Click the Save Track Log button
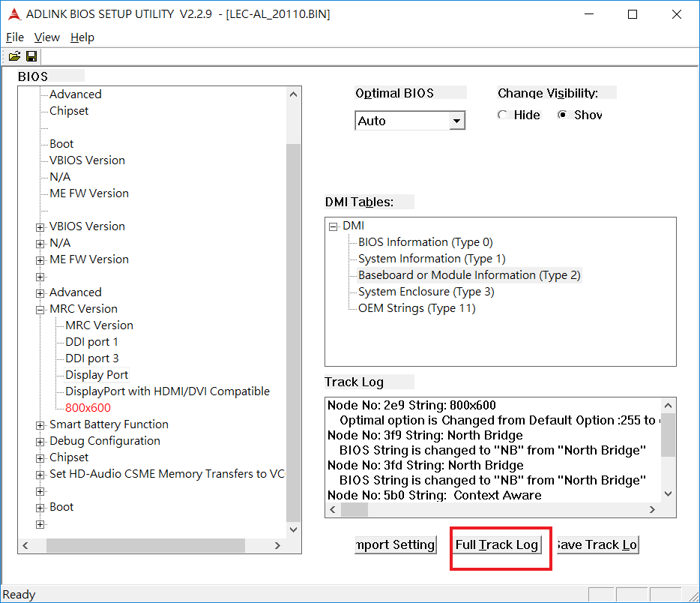700x603 pixels. (x=598, y=544)
